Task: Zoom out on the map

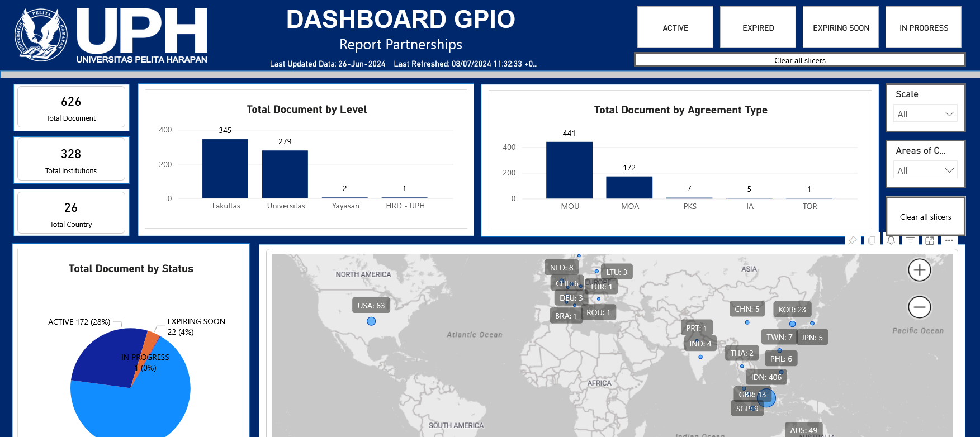Action: [920, 307]
